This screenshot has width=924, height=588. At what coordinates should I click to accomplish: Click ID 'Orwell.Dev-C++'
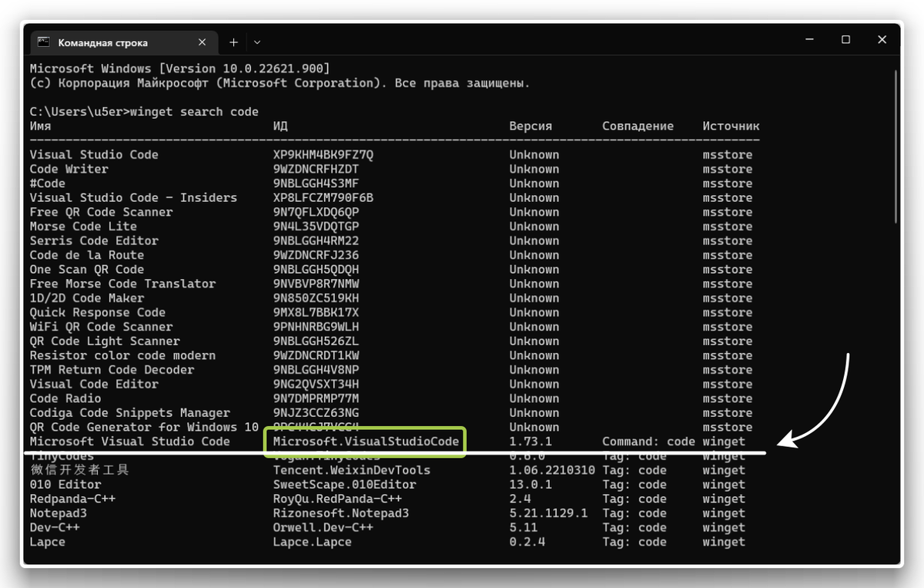coord(323,528)
